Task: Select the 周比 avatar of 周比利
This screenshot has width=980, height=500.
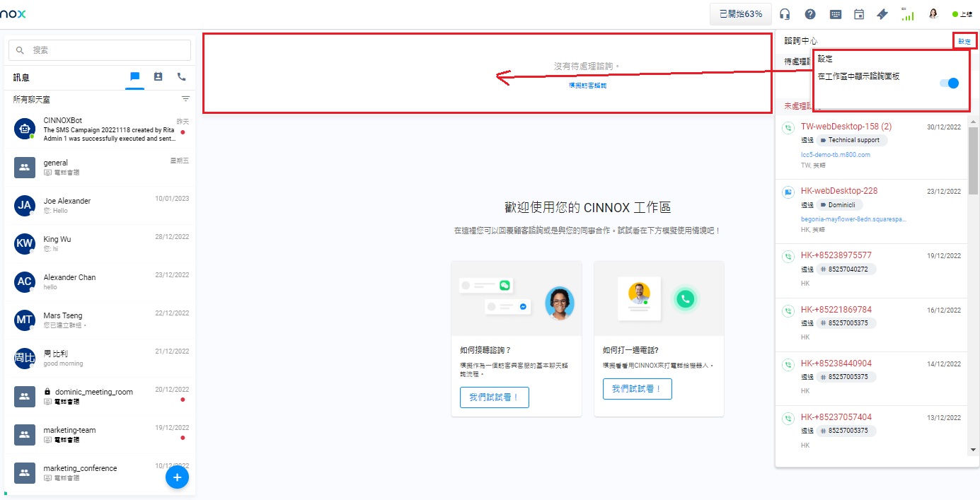Action: pos(25,358)
